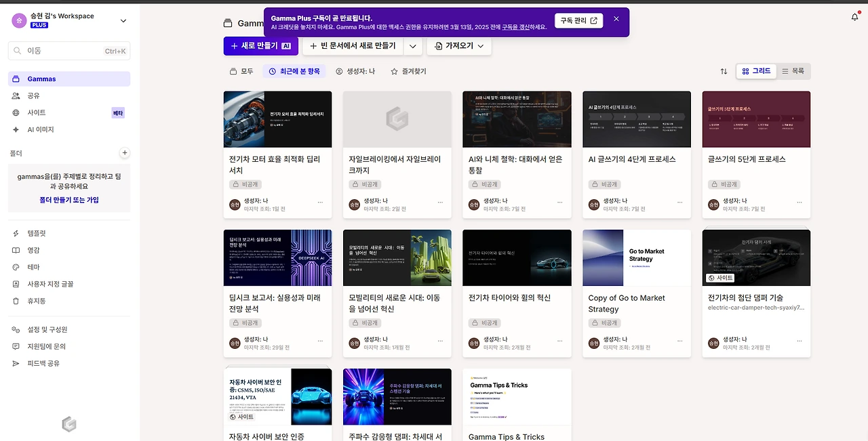Enable the 생성자: 나 filter
Screen dimensions: 868x441
[x=355, y=70]
